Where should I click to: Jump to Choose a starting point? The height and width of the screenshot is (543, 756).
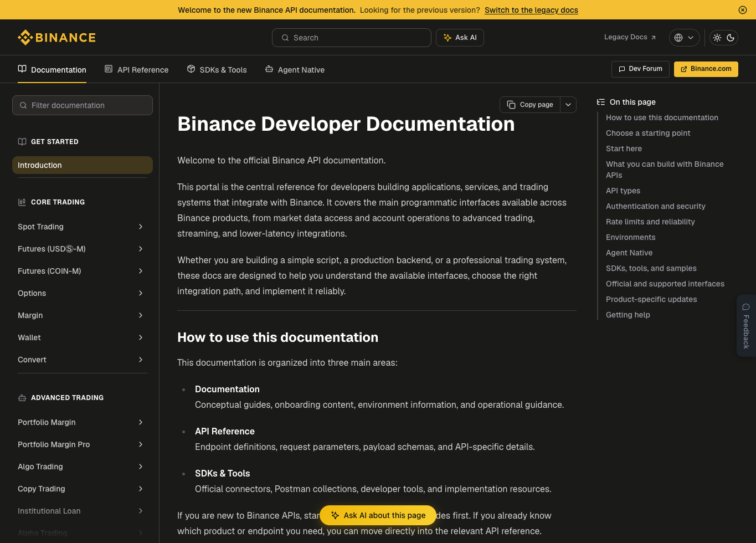coord(648,133)
